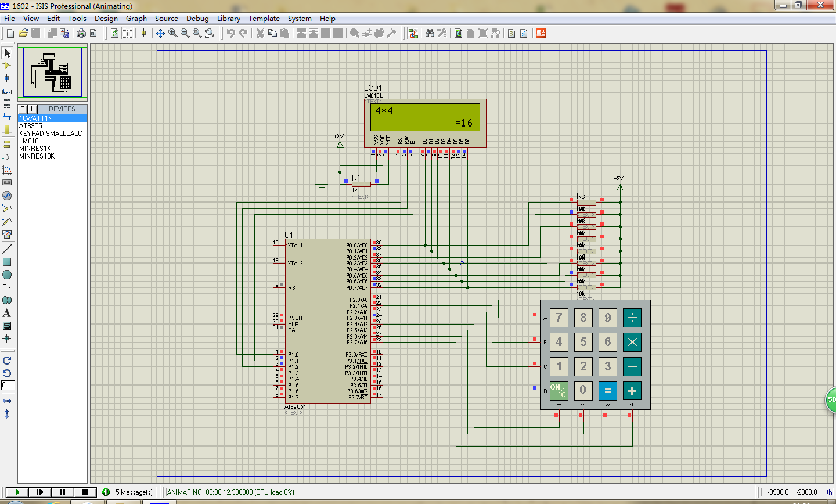
Task: Rotate clockwise with the arrow icon
Action: [7, 361]
